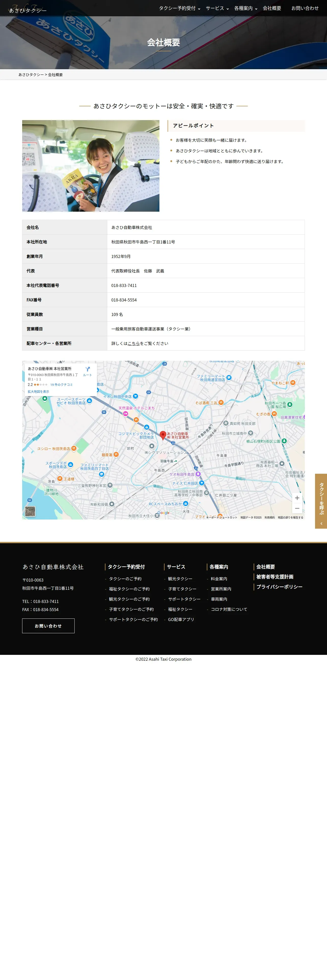Click the RCスペースみちおか marker

(186, 503)
